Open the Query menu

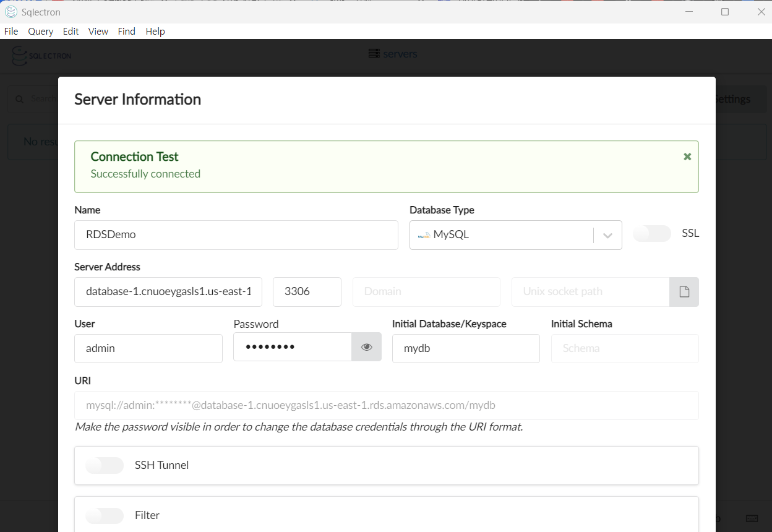(41, 31)
